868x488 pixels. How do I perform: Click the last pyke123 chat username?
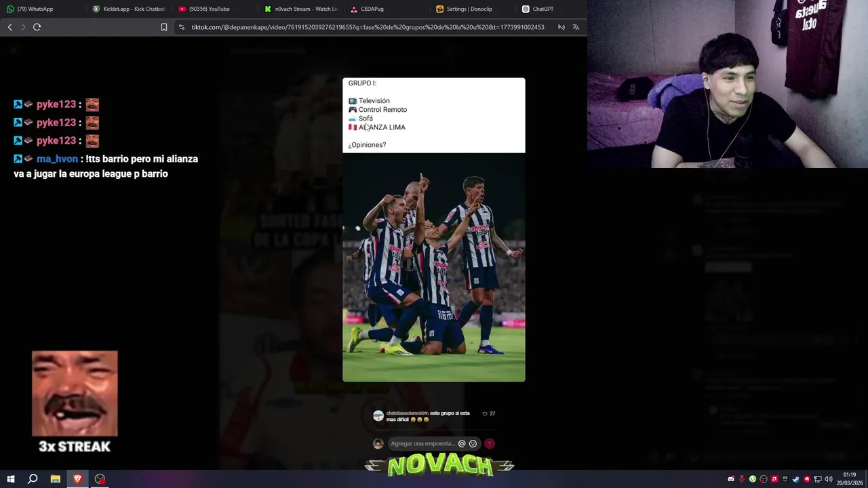tap(56, 140)
